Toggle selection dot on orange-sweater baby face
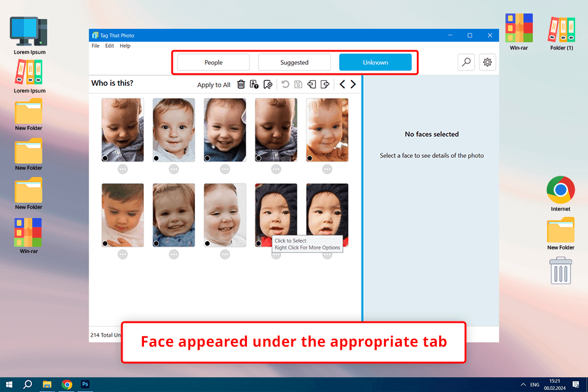The height and width of the screenshot is (392, 588). [309, 158]
